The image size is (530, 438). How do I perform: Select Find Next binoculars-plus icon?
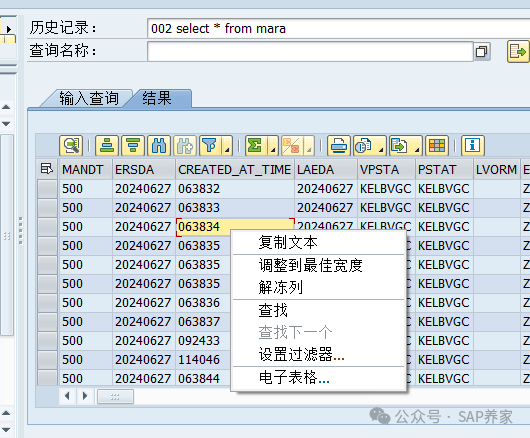185,146
